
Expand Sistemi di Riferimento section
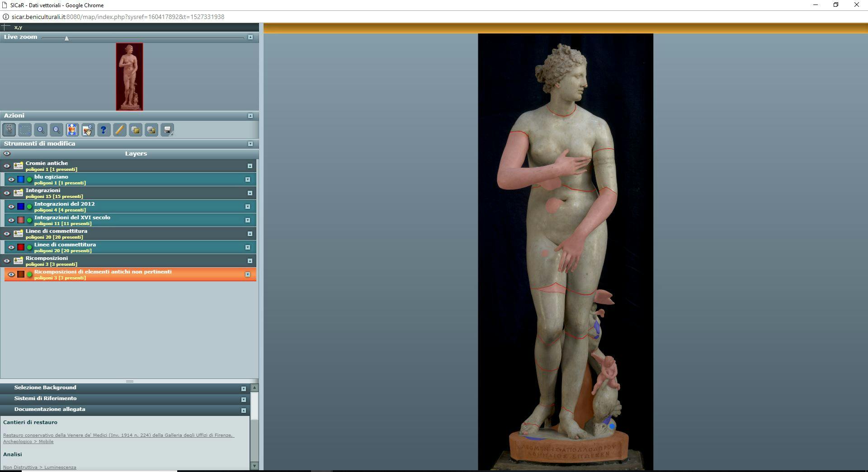coord(244,400)
